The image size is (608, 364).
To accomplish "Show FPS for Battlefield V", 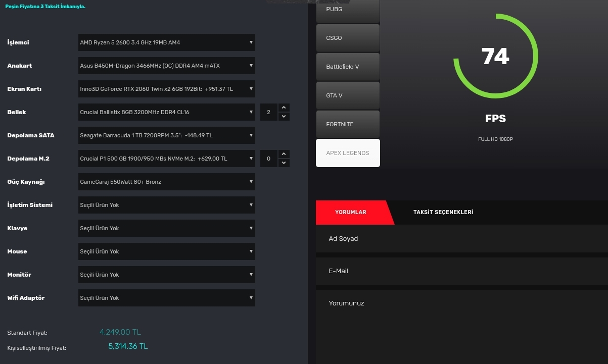I will pyautogui.click(x=348, y=67).
